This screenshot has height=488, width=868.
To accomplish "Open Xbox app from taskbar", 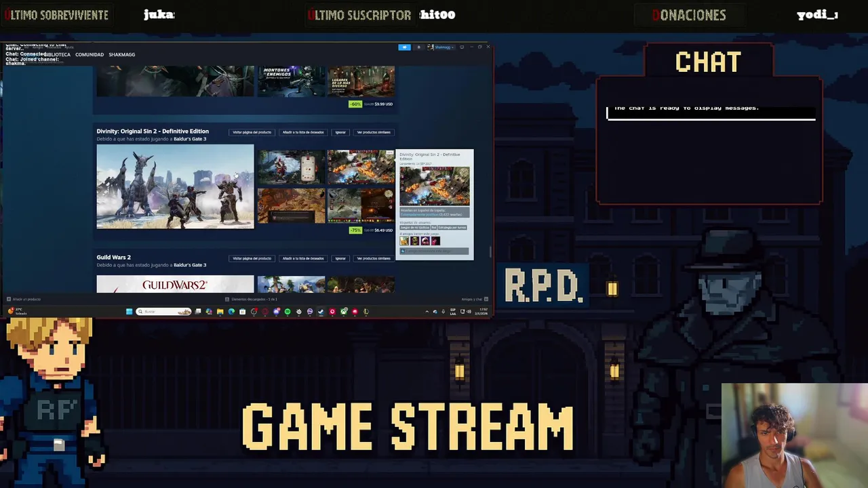I will 343,312.
